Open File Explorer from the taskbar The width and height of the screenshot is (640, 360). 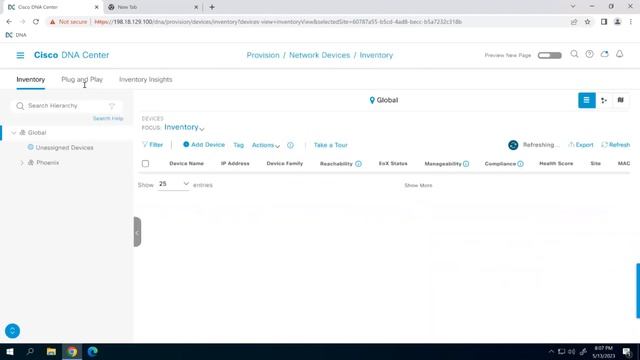(x=51, y=351)
